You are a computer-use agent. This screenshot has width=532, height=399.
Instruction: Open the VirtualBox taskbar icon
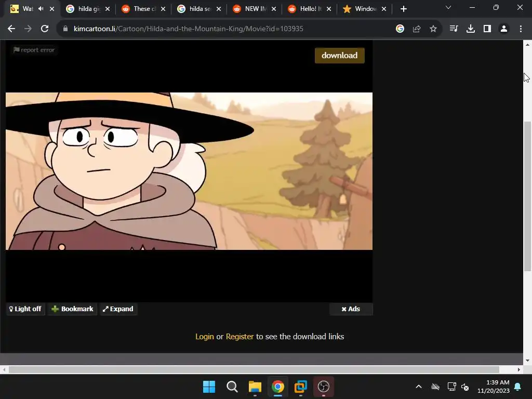coord(301,387)
